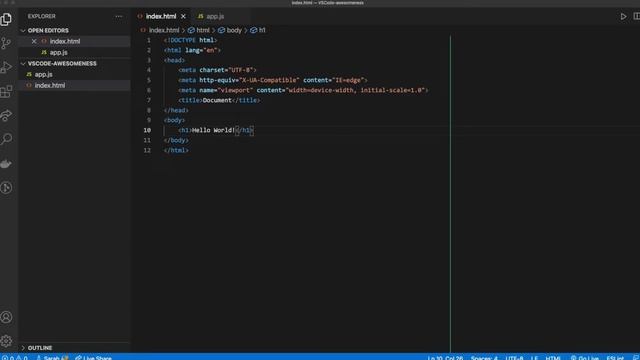Click the closing </html> tag on line 12
Screen dimensions: 640x360
[x=176, y=150]
